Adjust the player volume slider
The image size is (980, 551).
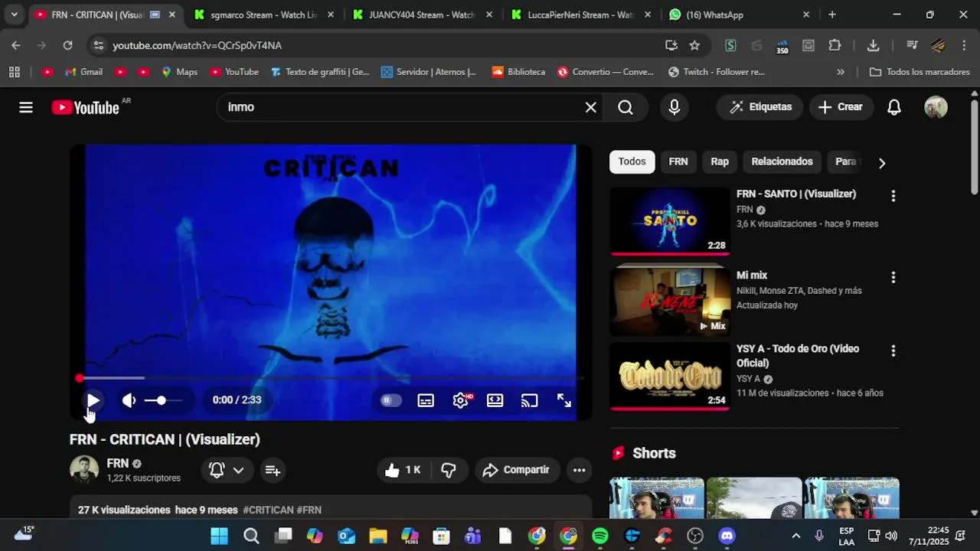pyautogui.click(x=164, y=400)
